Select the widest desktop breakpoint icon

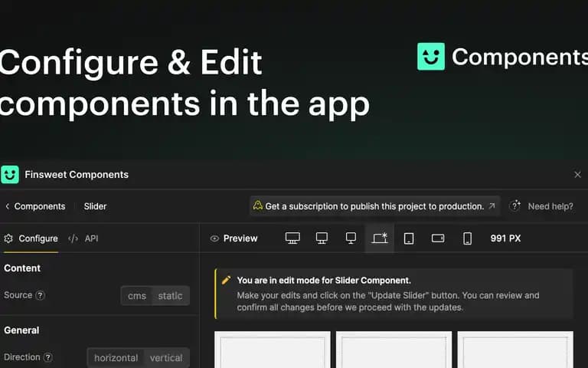pos(292,238)
